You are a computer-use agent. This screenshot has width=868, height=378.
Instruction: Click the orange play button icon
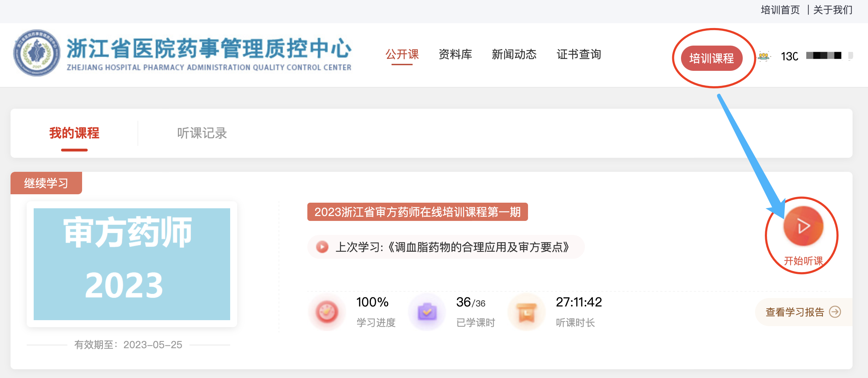(803, 226)
